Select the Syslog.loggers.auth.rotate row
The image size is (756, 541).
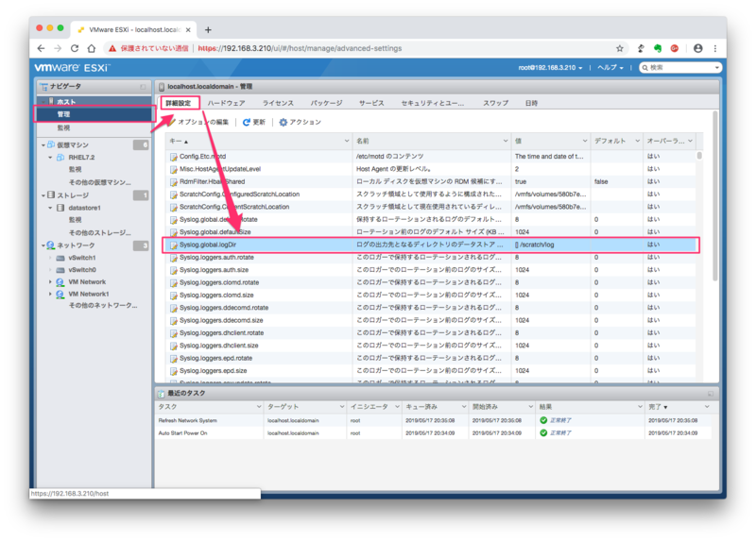pyautogui.click(x=431, y=257)
